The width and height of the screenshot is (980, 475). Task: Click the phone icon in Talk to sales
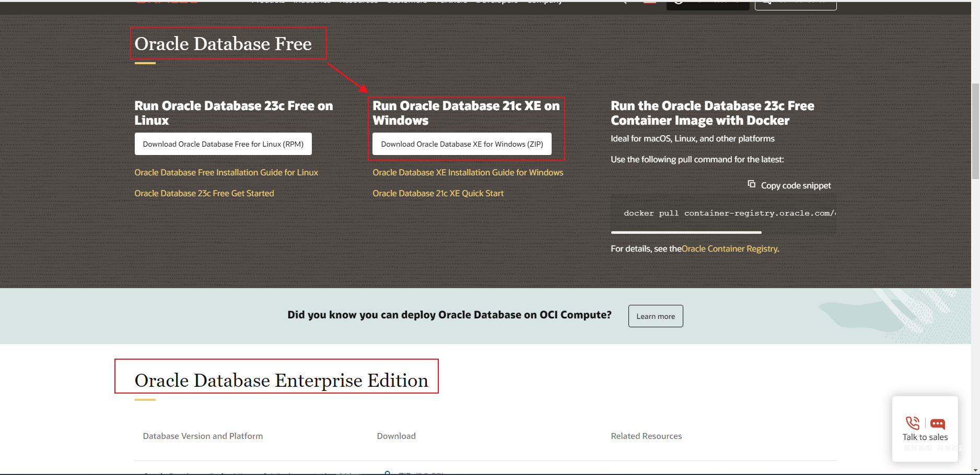pos(913,423)
